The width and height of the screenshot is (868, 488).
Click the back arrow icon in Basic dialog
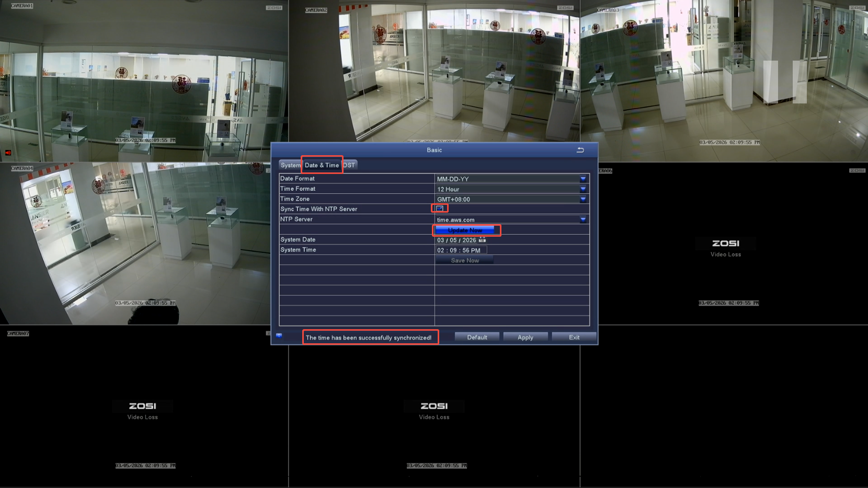tap(580, 150)
